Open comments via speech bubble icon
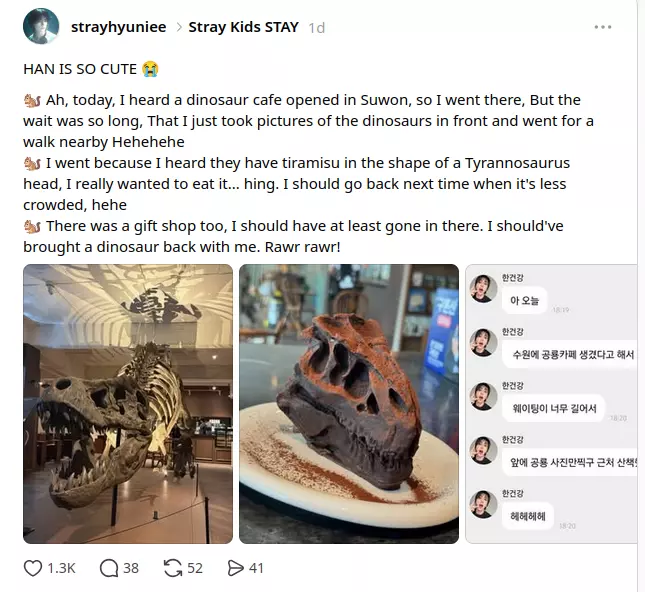The height and width of the screenshot is (592, 645). tap(109, 568)
